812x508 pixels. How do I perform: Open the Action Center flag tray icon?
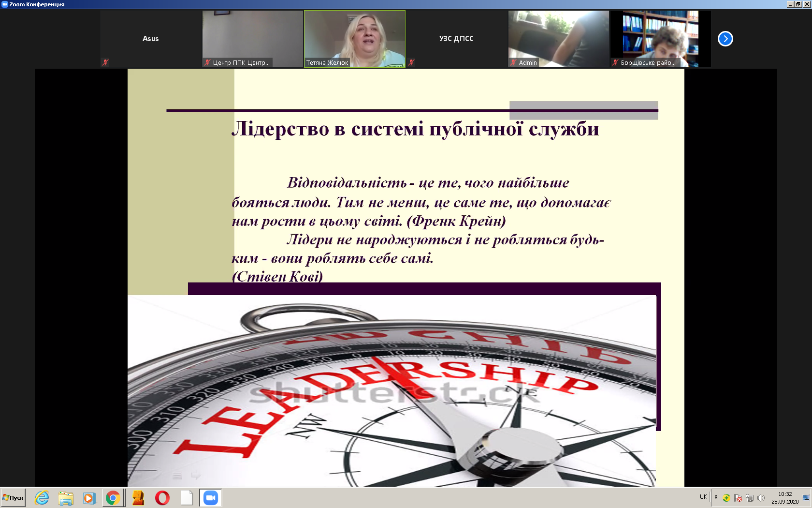point(738,498)
